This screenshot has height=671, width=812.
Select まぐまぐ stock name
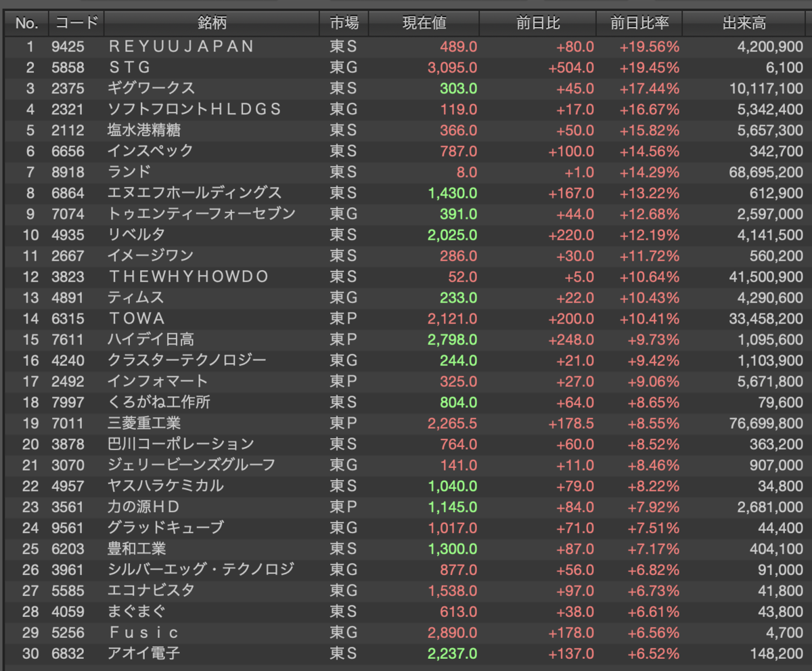[x=137, y=611]
